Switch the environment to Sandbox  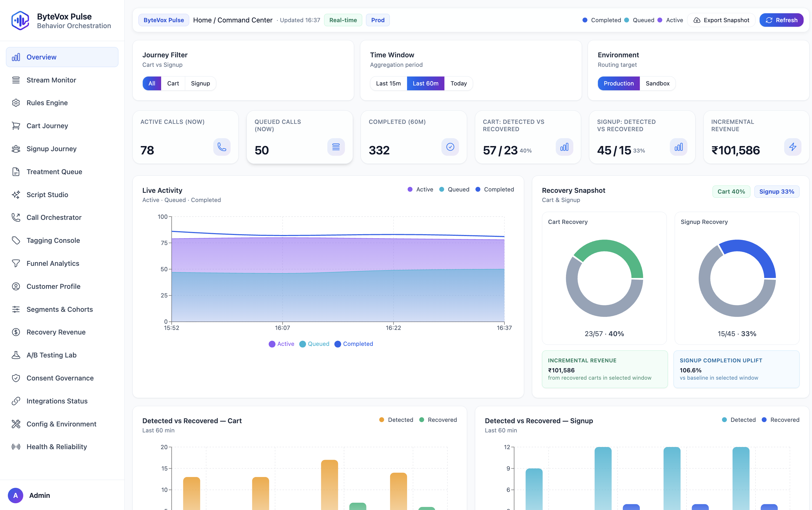[657, 83]
